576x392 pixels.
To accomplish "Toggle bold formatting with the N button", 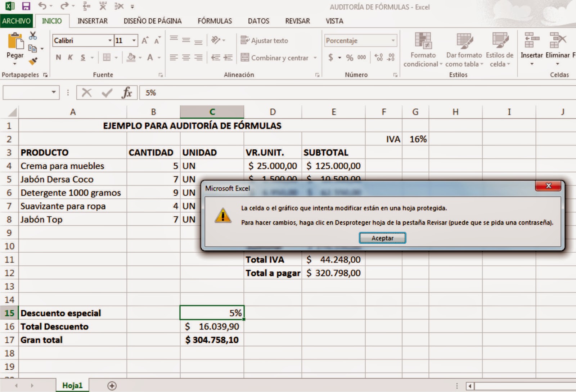I will point(58,57).
